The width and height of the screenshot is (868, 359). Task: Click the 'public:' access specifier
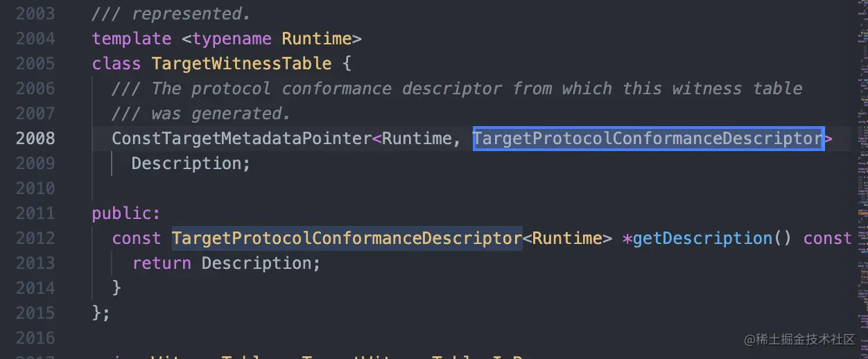pos(126,213)
